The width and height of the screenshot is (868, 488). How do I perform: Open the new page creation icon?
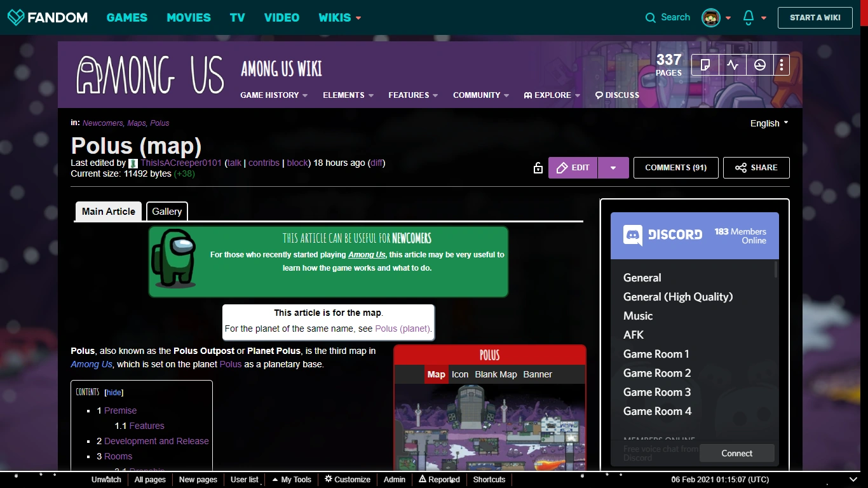705,64
